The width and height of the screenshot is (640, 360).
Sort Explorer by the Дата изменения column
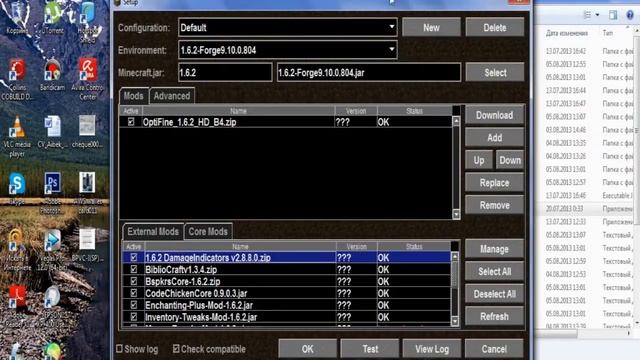[x=567, y=33]
